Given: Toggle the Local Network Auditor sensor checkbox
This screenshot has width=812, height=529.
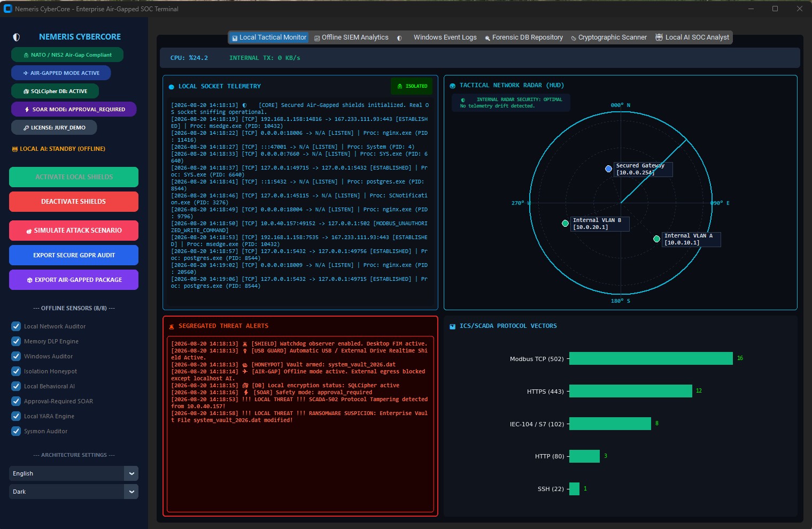Looking at the screenshot, I should 16,326.
